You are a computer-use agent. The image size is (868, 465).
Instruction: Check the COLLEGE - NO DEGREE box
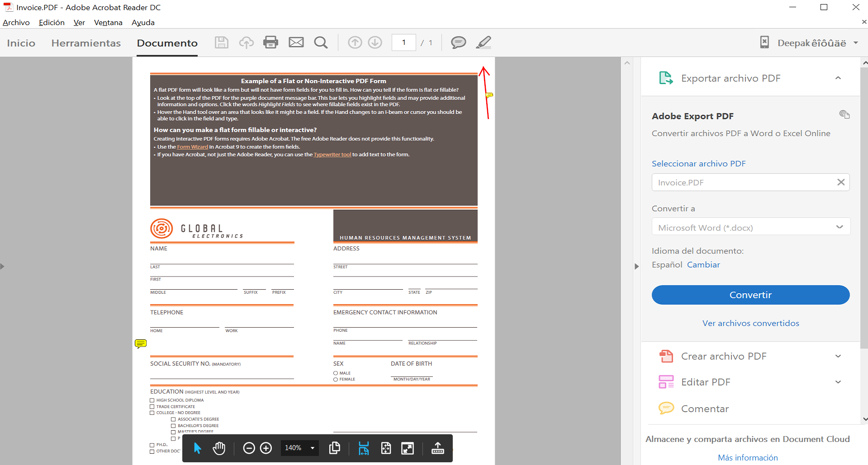(152, 413)
